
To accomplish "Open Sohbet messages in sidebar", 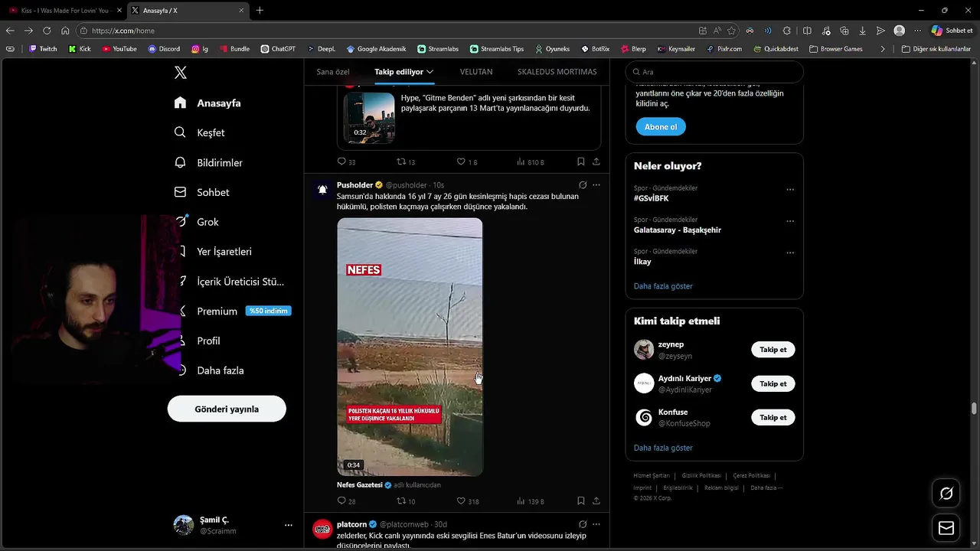I will 202,192.
